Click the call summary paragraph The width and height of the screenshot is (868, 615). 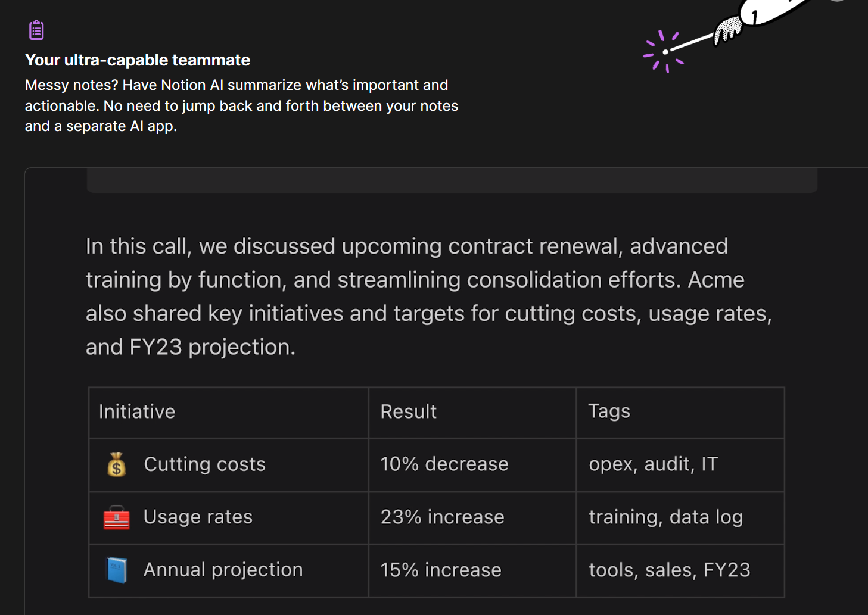pos(429,296)
